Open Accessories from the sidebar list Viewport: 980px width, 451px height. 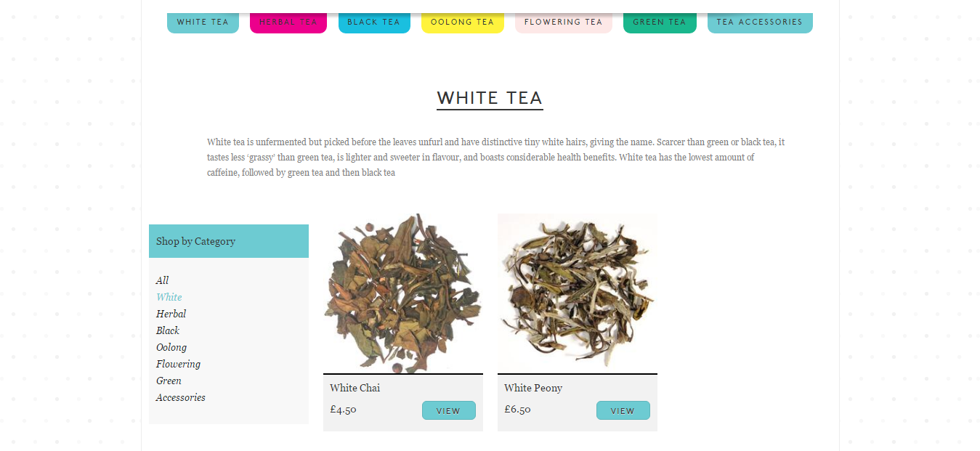pos(181,397)
